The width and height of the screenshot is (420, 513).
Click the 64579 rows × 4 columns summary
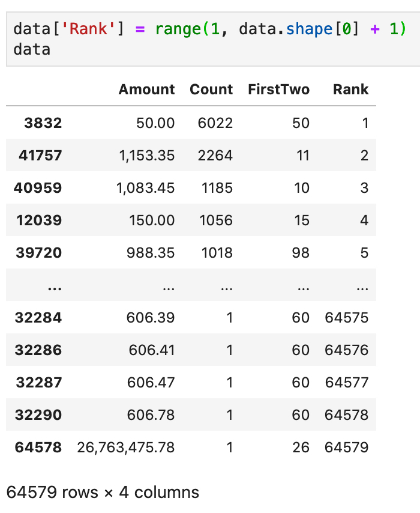pyautogui.click(x=103, y=492)
